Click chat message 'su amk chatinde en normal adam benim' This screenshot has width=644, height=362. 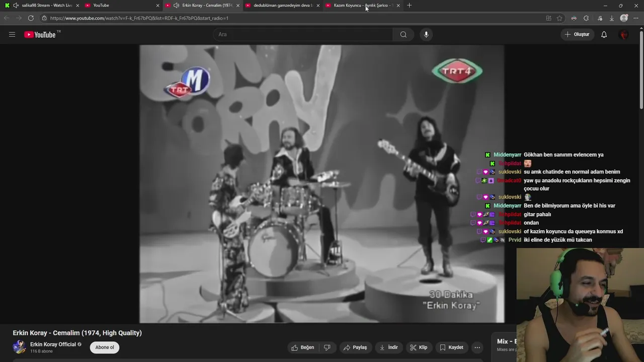572,172
